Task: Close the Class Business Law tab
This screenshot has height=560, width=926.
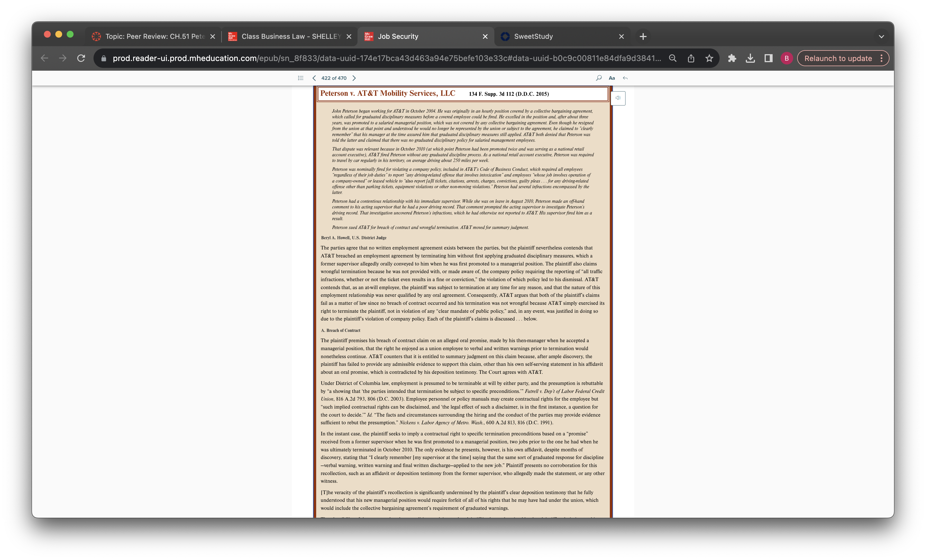Action: pos(349,36)
